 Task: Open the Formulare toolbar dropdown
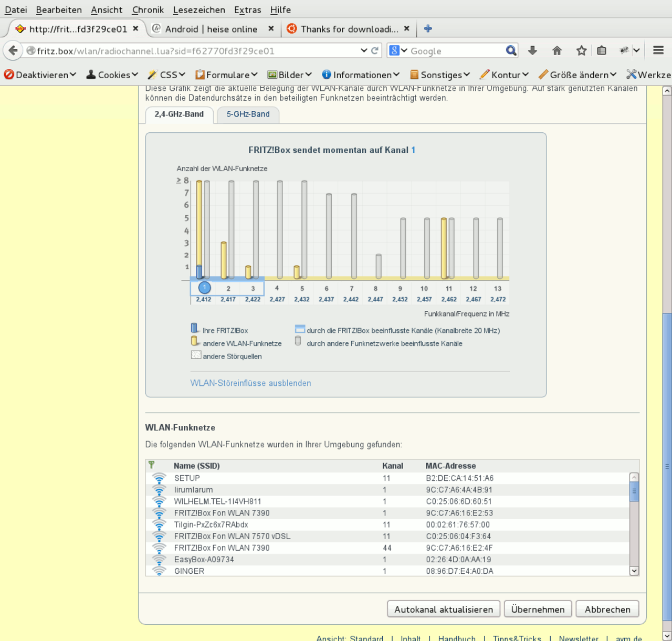(226, 75)
